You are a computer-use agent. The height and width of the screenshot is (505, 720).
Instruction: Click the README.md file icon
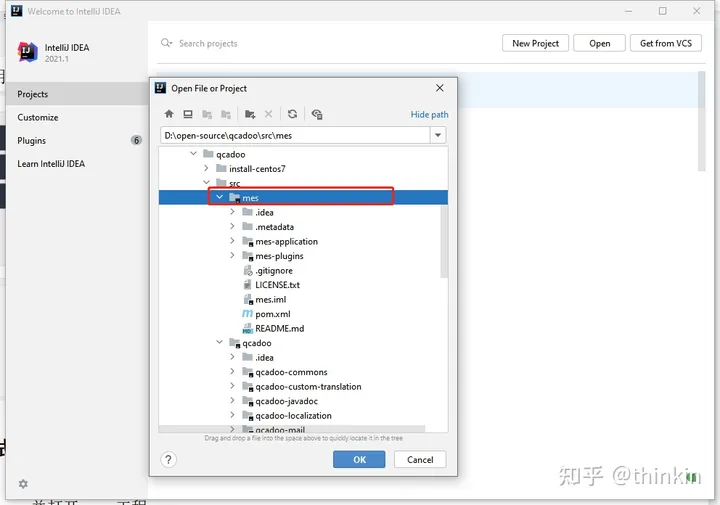(247, 328)
